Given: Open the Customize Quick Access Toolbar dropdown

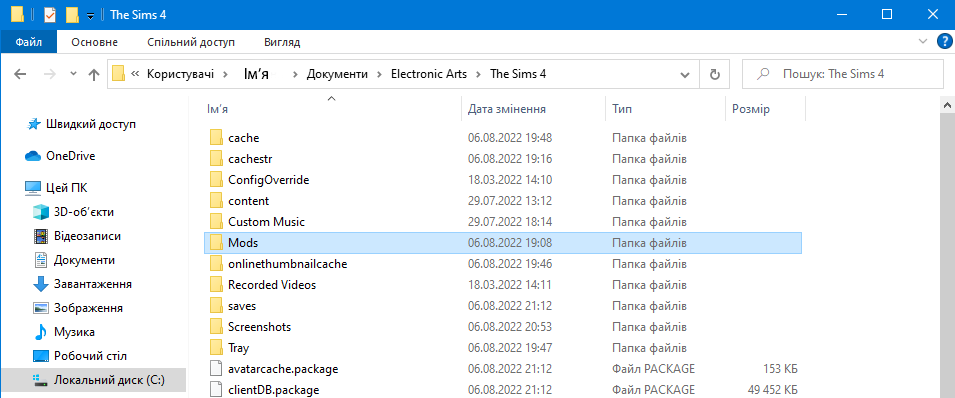Looking at the screenshot, I should point(90,16).
